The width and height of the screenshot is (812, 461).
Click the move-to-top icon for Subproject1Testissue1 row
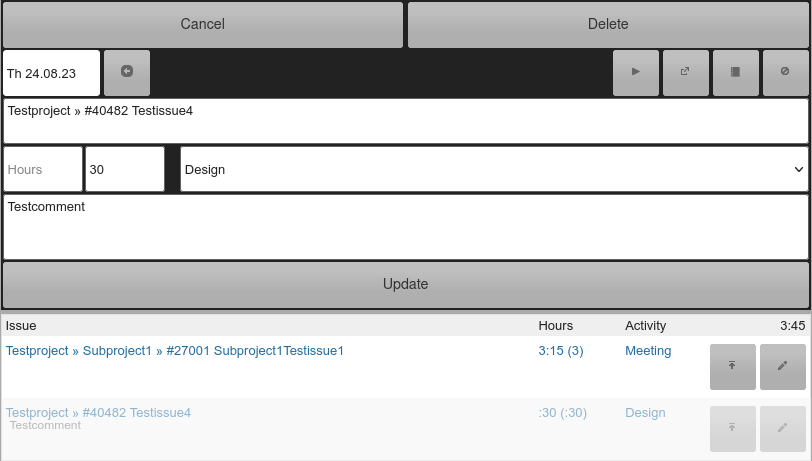(x=732, y=366)
